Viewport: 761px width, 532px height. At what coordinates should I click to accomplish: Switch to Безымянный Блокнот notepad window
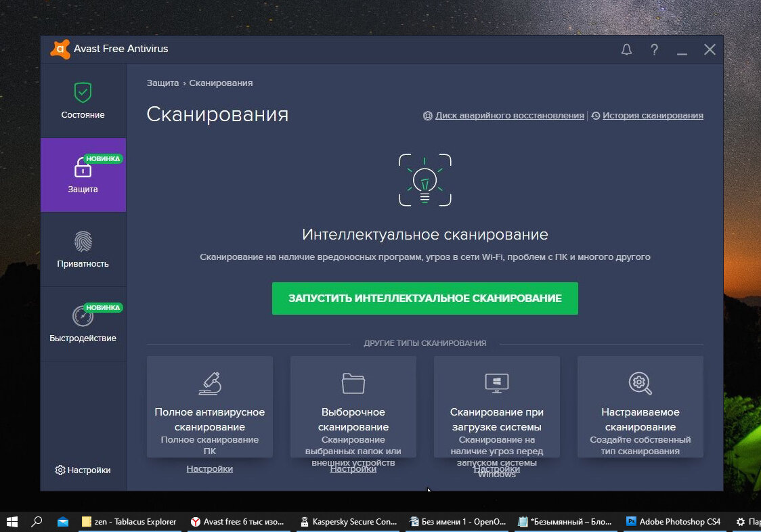[566, 522]
